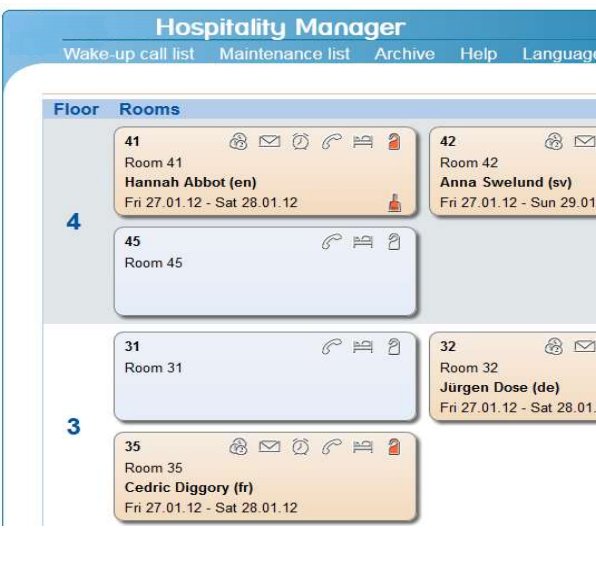Open the Archive menu item
Image resolution: width=596 pixels, height=585 pixels.
405,54
